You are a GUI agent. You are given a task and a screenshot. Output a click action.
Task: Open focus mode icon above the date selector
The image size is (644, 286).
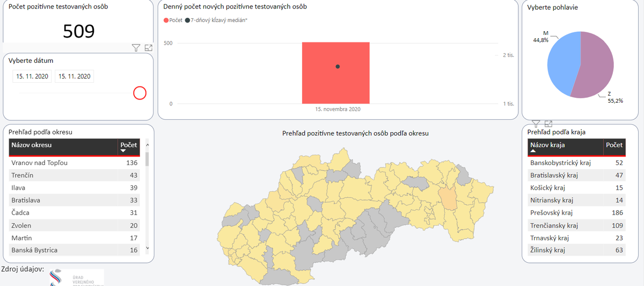point(149,48)
